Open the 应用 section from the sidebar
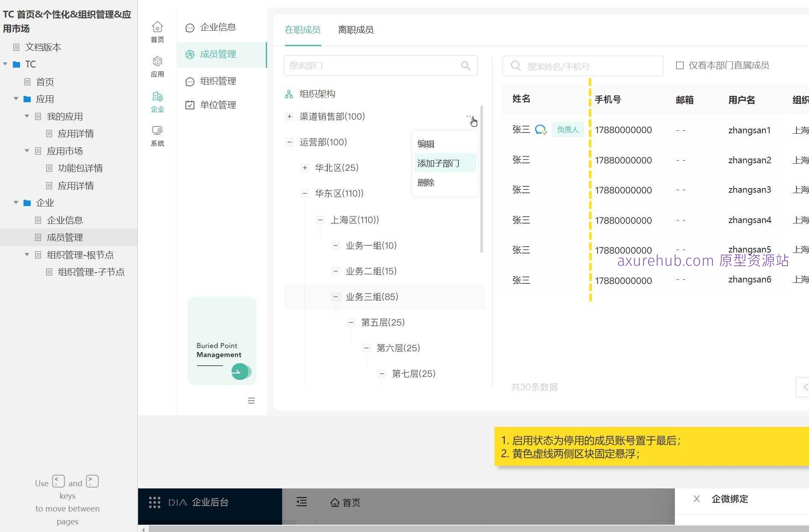 [157, 62]
